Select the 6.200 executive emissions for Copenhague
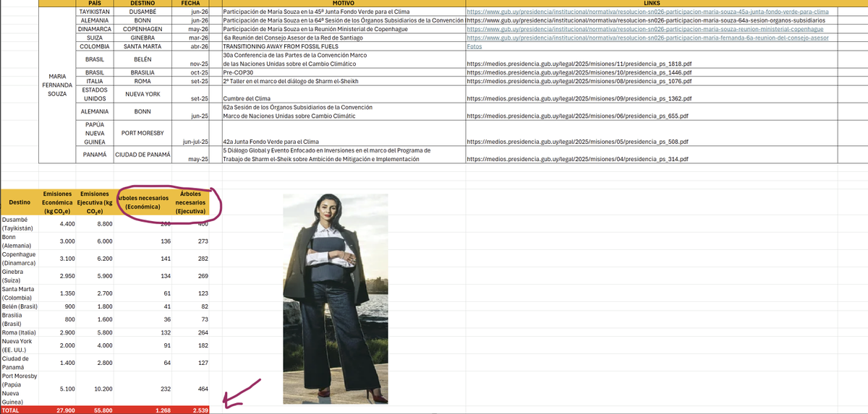Image resolution: width=868 pixels, height=414 pixels. [x=94, y=259]
